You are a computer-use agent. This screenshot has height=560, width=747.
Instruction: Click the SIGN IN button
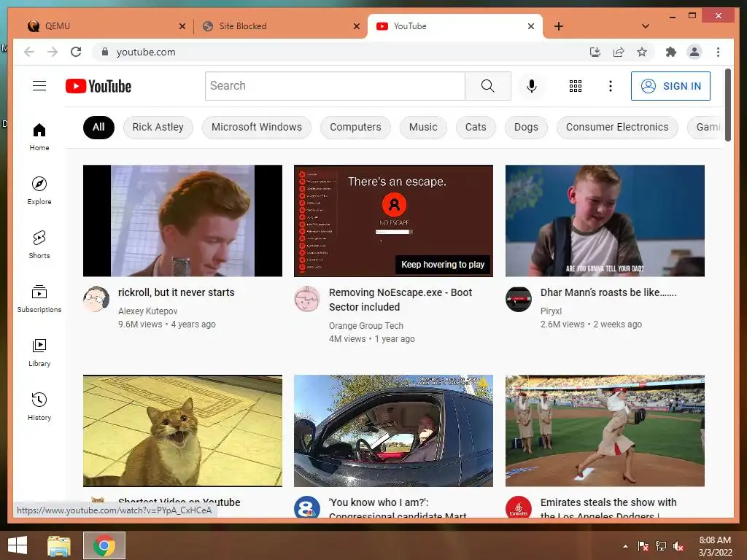(670, 86)
